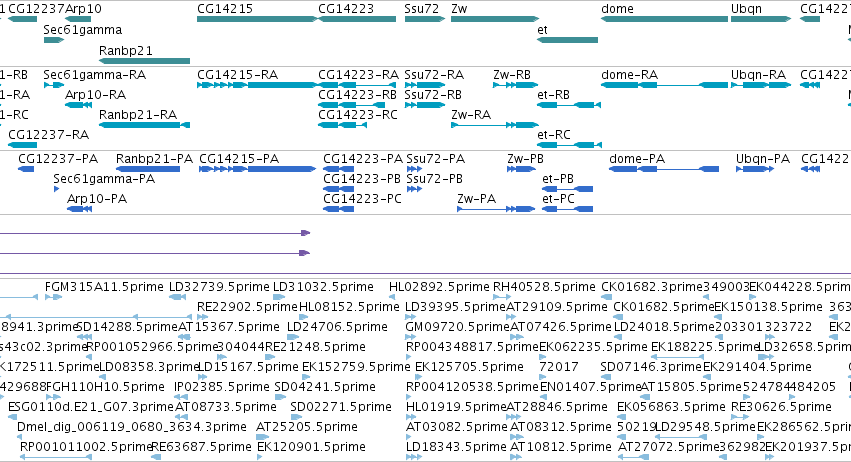The image size is (851, 462).
Task: Select the Ubqn-PA protein label
Action: pyautogui.click(x=763, y=159)
